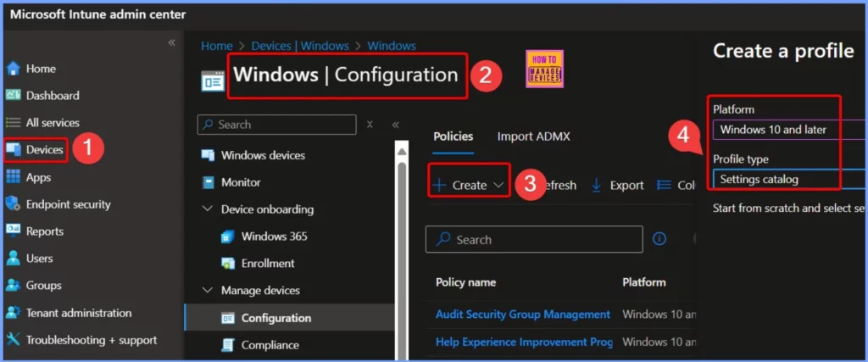868x362 pixels.
Task: Open the Platform dropdown in Create a profile
Action: [x=790, y=130]
